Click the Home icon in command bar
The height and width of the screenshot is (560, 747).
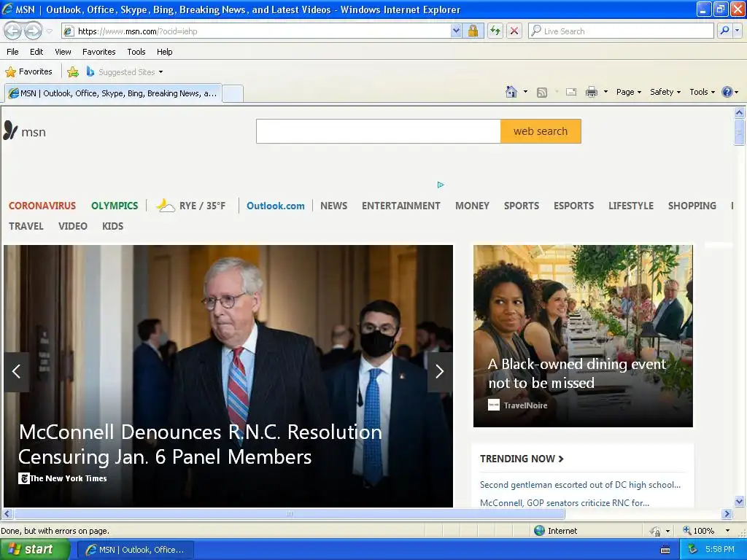coord(511,92)
